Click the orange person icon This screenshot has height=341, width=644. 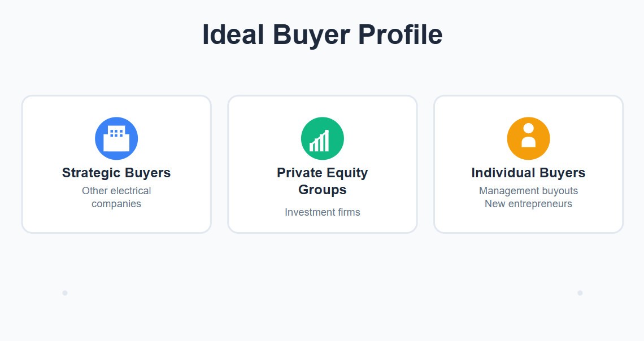coord(529,138)
